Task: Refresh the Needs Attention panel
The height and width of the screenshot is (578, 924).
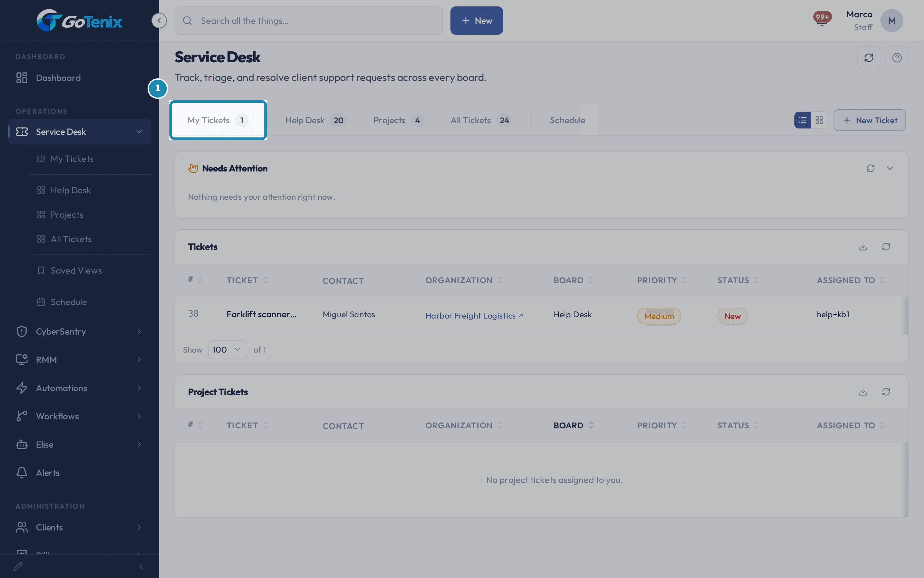Action: click(870, 168)
